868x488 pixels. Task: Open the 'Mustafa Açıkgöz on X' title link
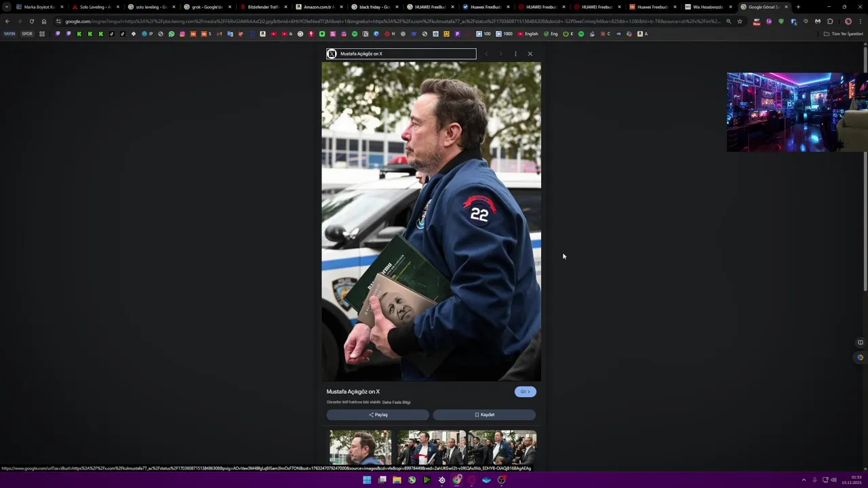[x=353, y=392]
